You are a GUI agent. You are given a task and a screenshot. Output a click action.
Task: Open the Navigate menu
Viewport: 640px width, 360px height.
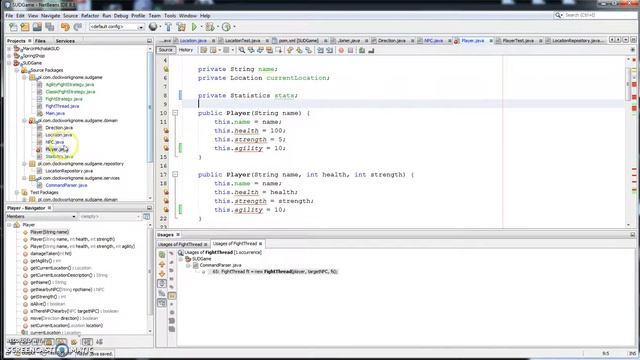coord(51,16)
